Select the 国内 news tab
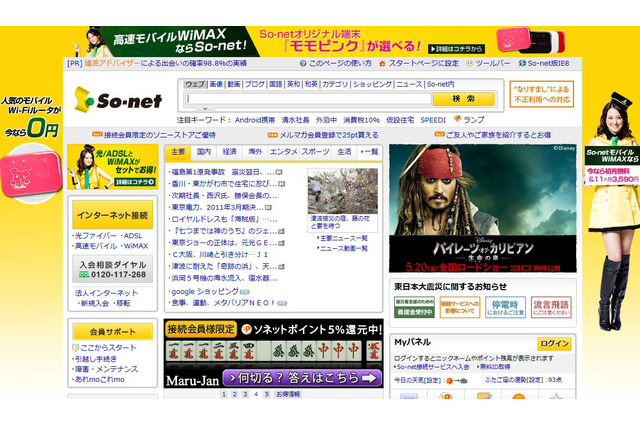Screen dimensions: 640x426 coord(204,152)
